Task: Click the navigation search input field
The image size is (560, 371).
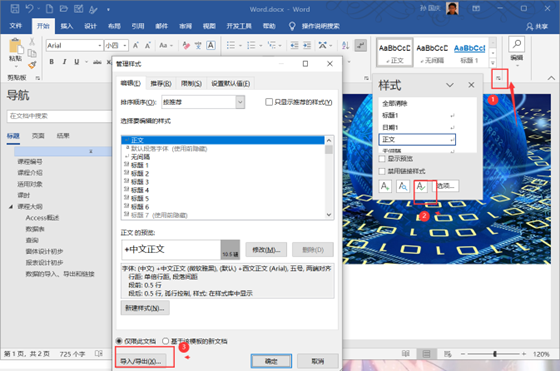Action: [59, 116]
